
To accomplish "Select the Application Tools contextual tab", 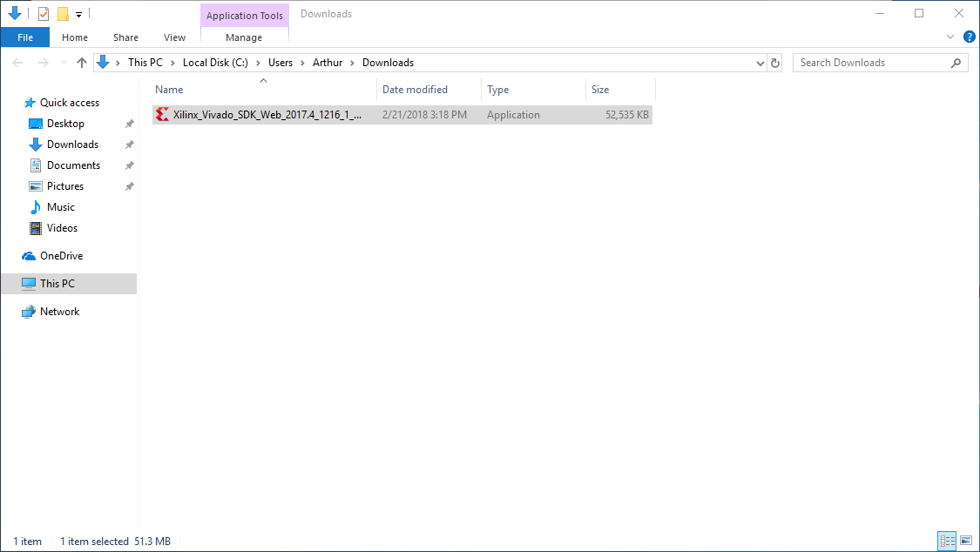I will (x=245, y=16).
